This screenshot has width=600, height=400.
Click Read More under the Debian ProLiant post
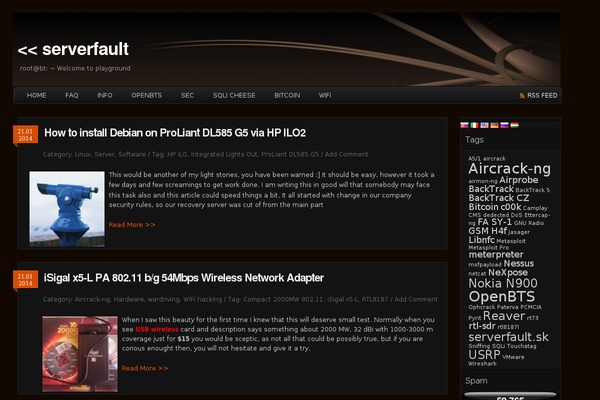coord(132,225)
